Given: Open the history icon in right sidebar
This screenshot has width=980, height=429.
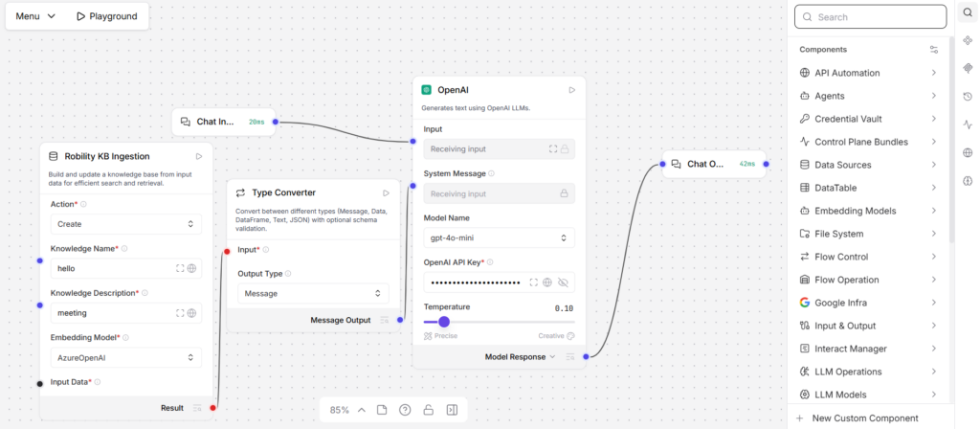Looking at the screenshot, I should click(968, 97).
